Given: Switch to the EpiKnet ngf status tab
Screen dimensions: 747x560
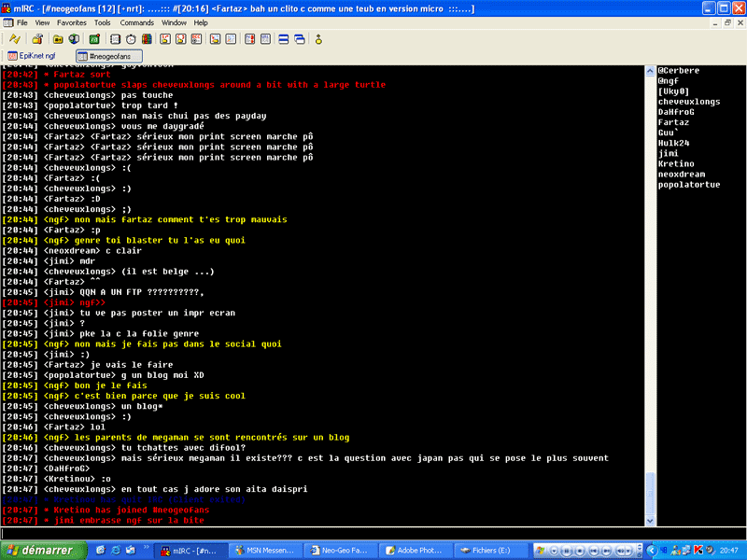Looking at the screenshot, I should (x=32, y=56).
